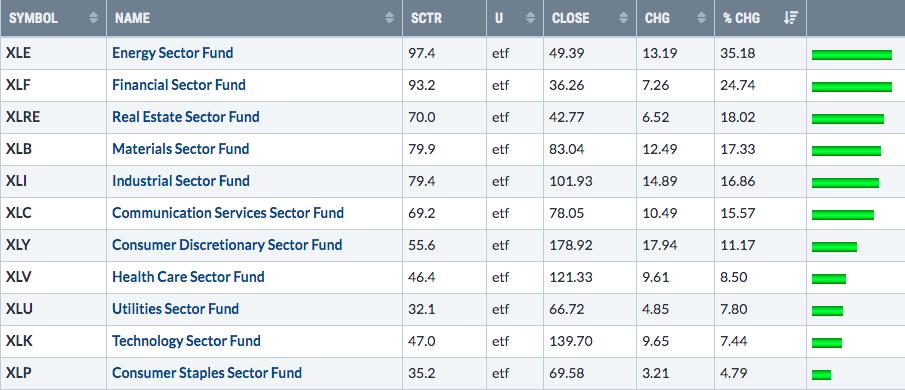The height and width of the screenshot is (390, 905).
Task: Toggle sort arrows on U column
Action: tap(531, 18)
